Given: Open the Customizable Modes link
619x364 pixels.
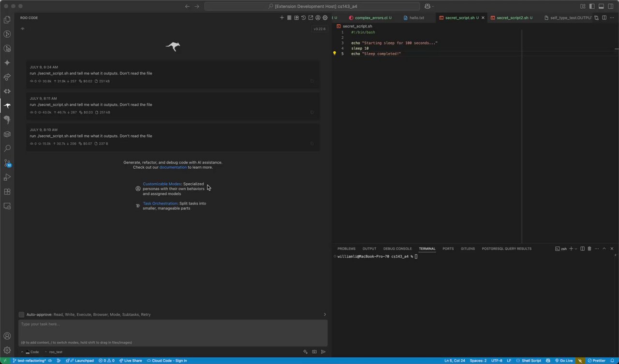Looking at the screenshot, I should [162, 184].
